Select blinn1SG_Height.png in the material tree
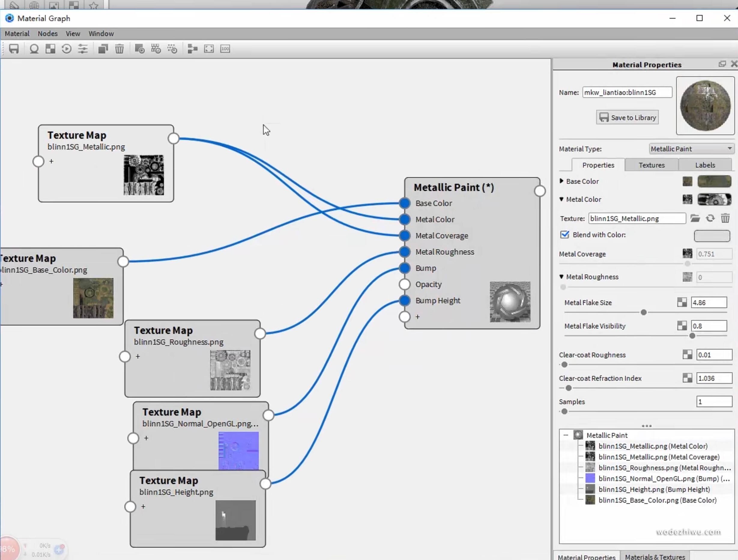The image size is (738, 560). pyautogui.click(x=653, y=489)
